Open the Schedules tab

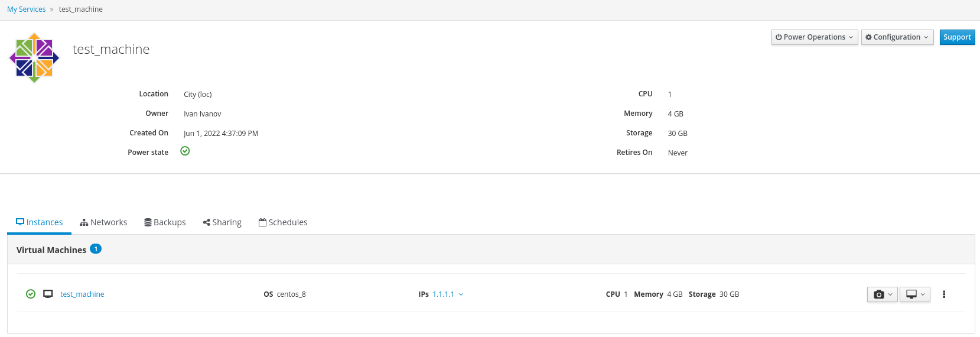click(x=283, y=222)
